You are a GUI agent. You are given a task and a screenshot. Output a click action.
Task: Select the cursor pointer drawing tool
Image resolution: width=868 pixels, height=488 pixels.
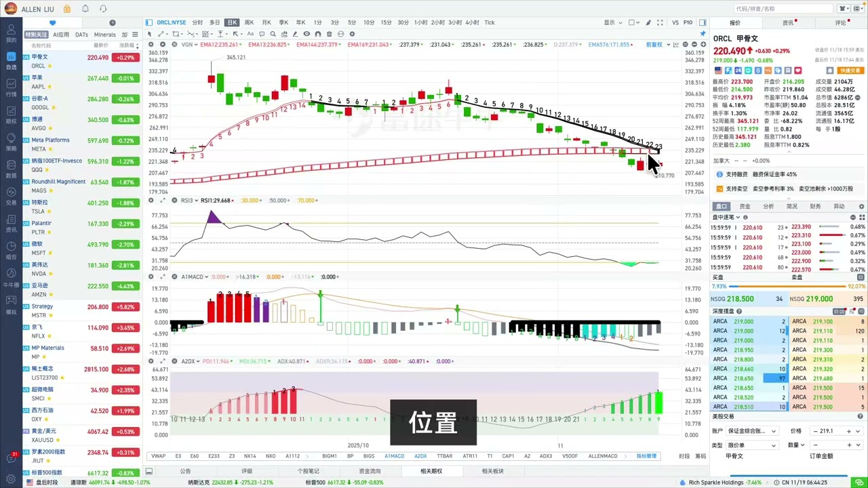[x=151, y=34]
